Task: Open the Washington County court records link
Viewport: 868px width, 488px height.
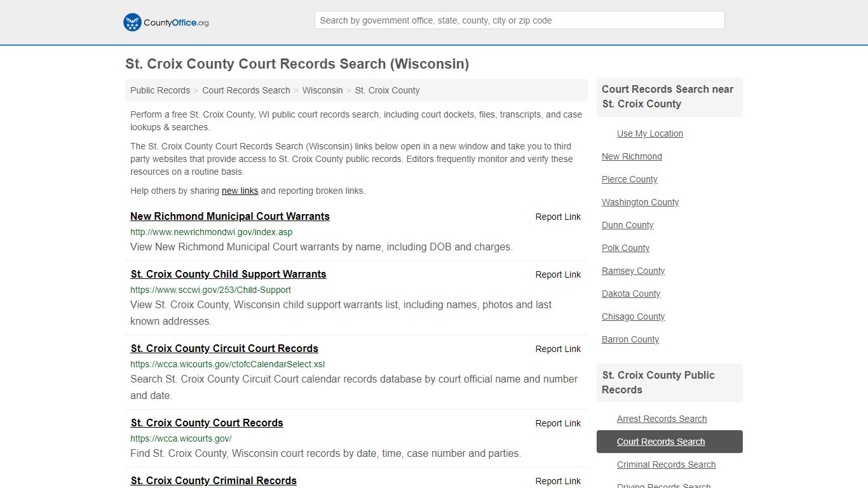Action: point(640,202)
